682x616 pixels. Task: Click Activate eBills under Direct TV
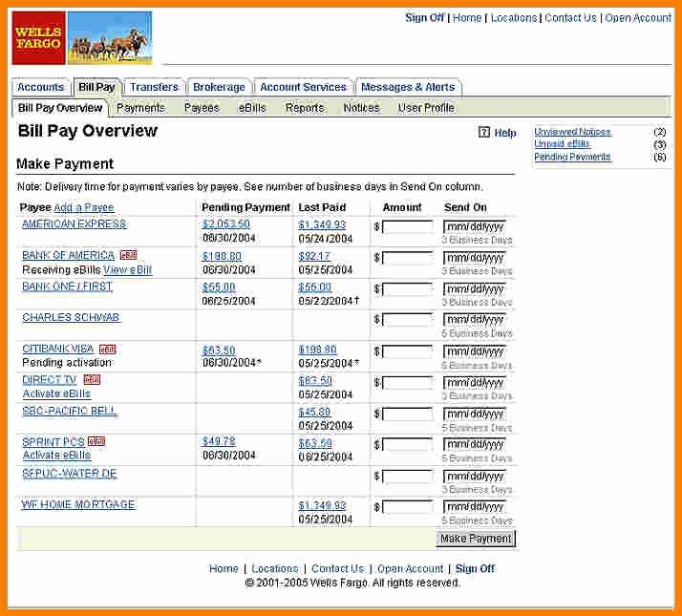(x=56, y=393)
